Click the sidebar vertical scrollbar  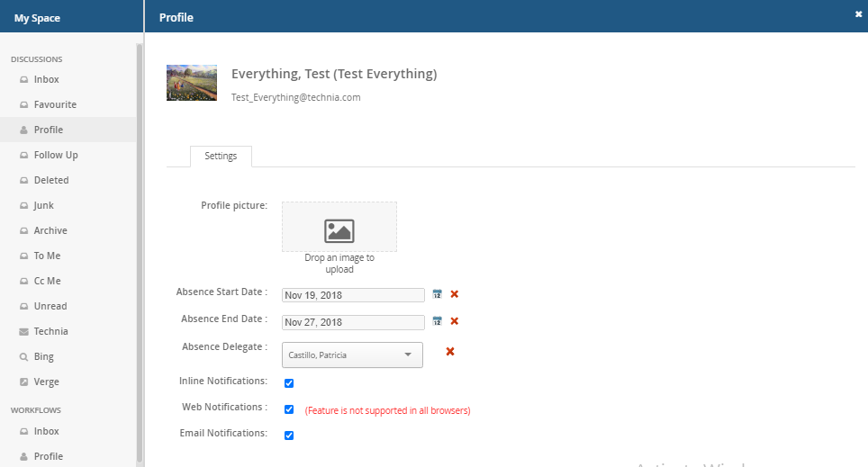(x=140, y=252)
